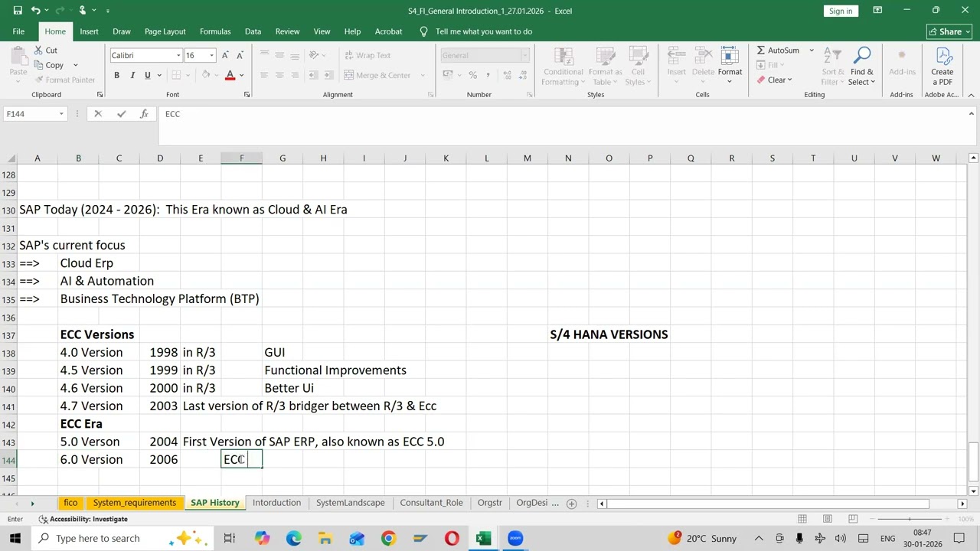
Task: Increase font size button
Action: pyautogui.click(x=225, y=55)
